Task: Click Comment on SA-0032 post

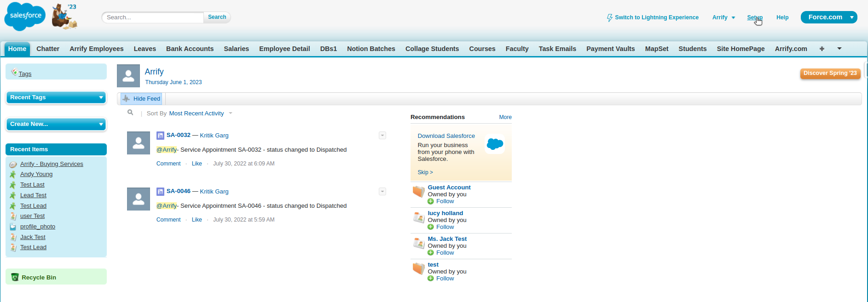Action: pyautogui.click(x=168, y=164)
